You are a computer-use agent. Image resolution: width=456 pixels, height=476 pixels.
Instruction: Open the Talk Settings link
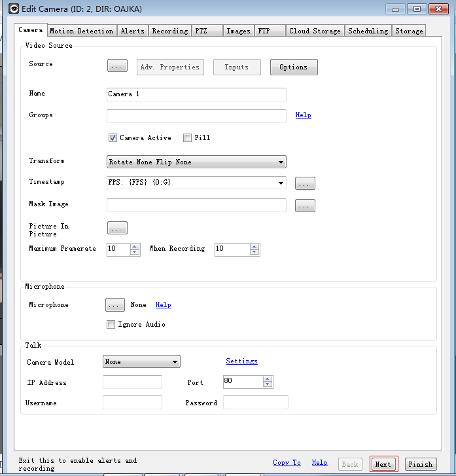(x=241, y=361)
